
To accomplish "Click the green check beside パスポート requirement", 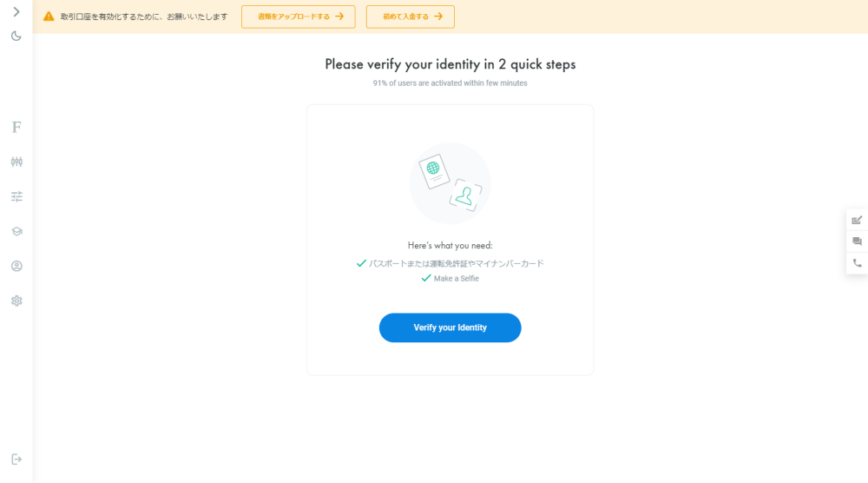I will click(361, 263).
